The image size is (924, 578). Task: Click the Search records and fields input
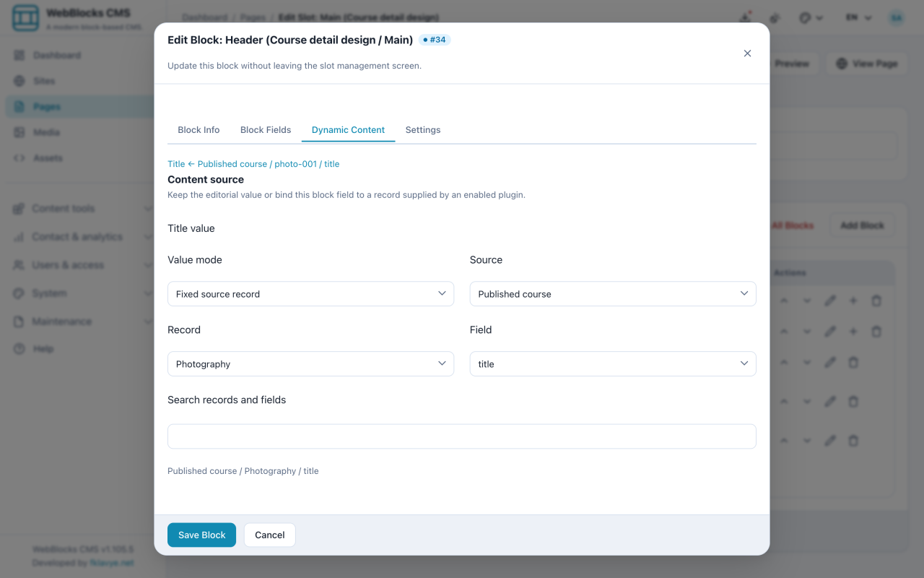click(x=462, y=436)
